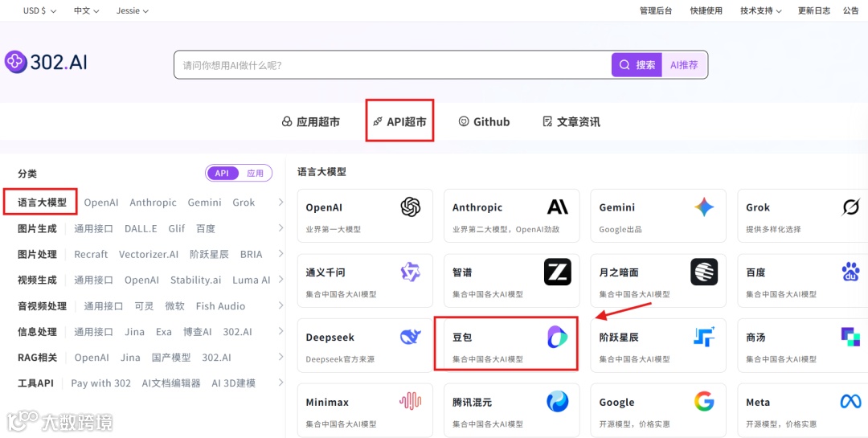The width and height of the screenshot is (868, 438).
Task: Click 博查AI in the 信息处理 row
Action: point(198,332)
